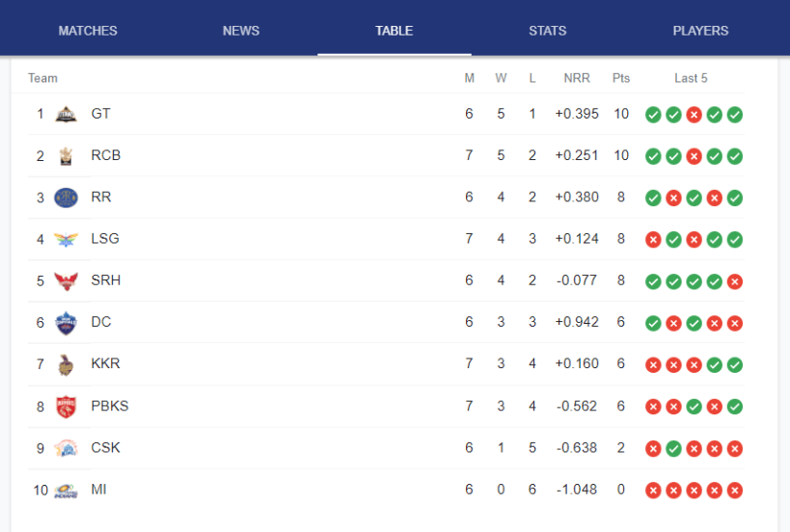Open the PBKS team row name
790x532 pixels.
click(x=110, y=406)
